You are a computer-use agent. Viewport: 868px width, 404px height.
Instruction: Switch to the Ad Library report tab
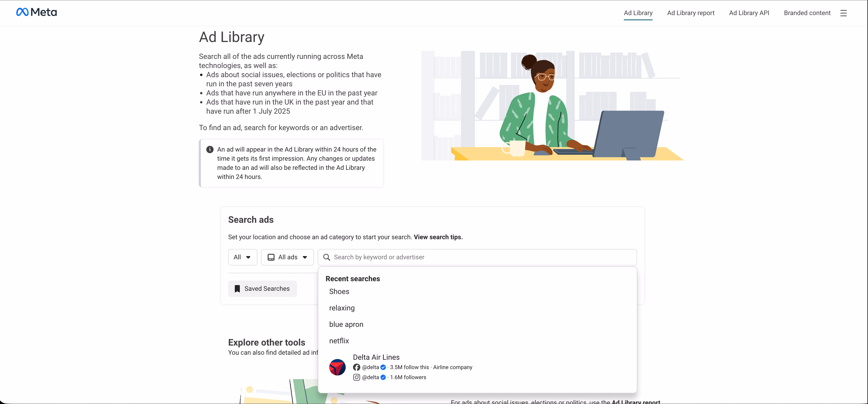click(690, 13)
